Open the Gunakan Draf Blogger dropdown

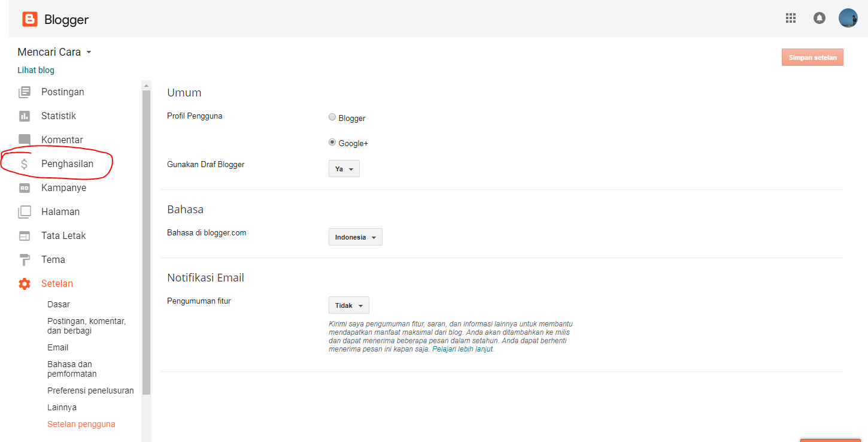point(344,169)
